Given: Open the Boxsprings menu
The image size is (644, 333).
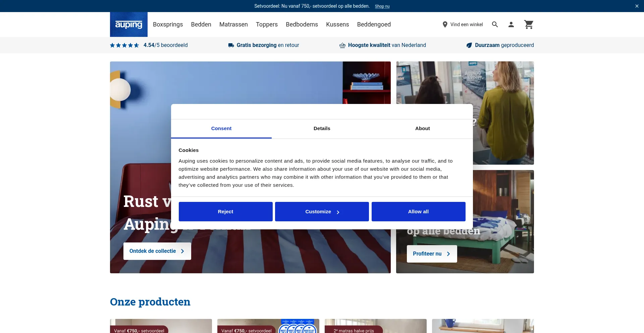Looking at the screenshot, I should [168, 24].
